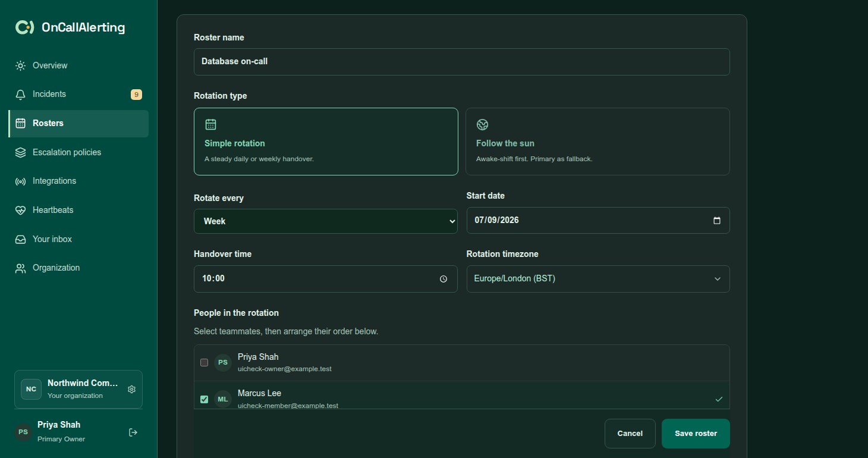The image size is (868, 458).
Task: Open the Start date calendar picker icon
Action: 717,220
